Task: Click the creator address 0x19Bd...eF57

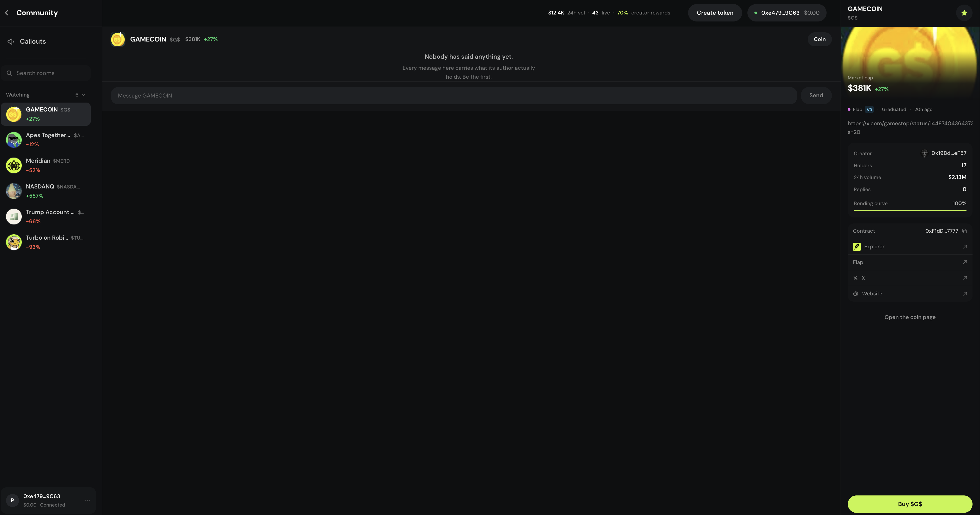Action: pyautogui.click(x=949, y=153)
